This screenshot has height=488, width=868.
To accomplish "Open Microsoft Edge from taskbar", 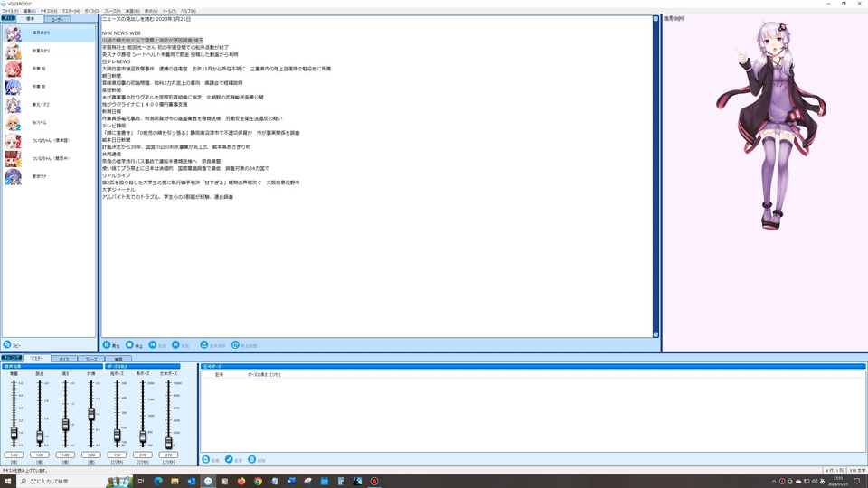I will [x=157, y=482].
